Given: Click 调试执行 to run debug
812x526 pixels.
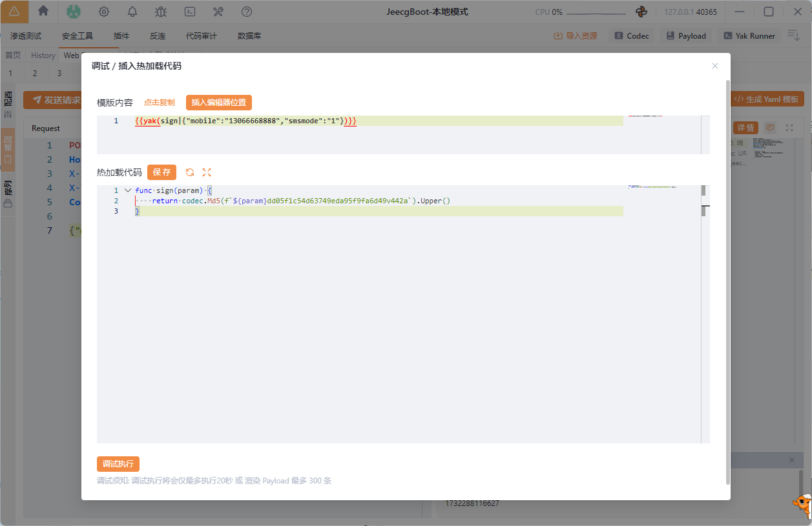Looking at the screenshot, I should (x=118, y=464).
